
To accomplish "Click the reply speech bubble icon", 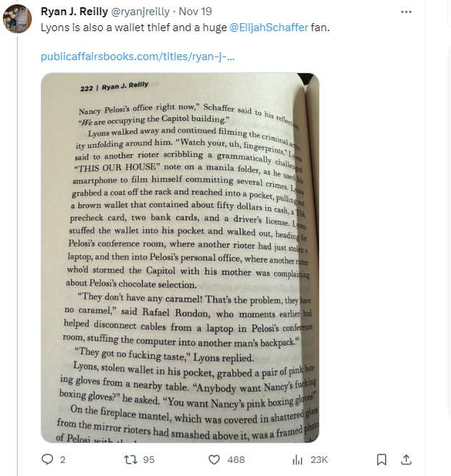I will pos(47,459).
